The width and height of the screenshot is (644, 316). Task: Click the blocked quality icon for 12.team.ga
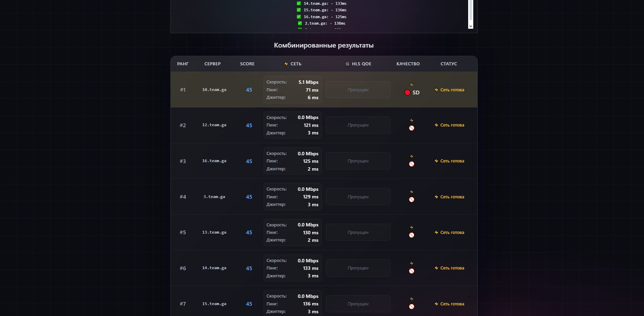point(411,128)
